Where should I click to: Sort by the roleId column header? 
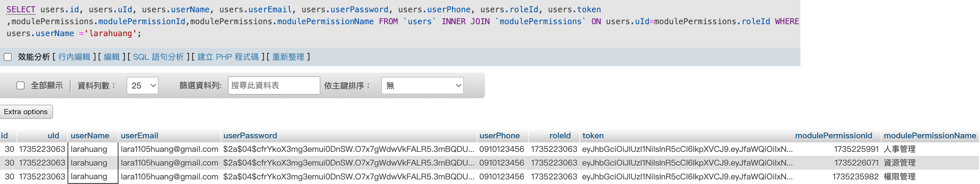pos(560,136)
